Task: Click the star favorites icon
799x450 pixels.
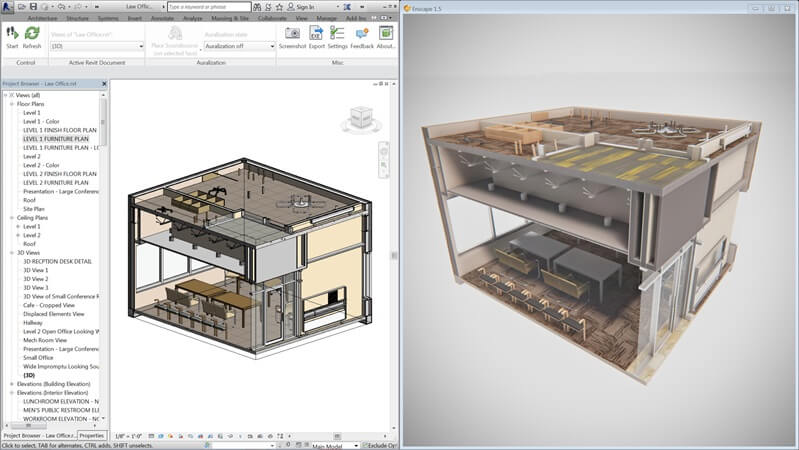Action: (279, 7)
